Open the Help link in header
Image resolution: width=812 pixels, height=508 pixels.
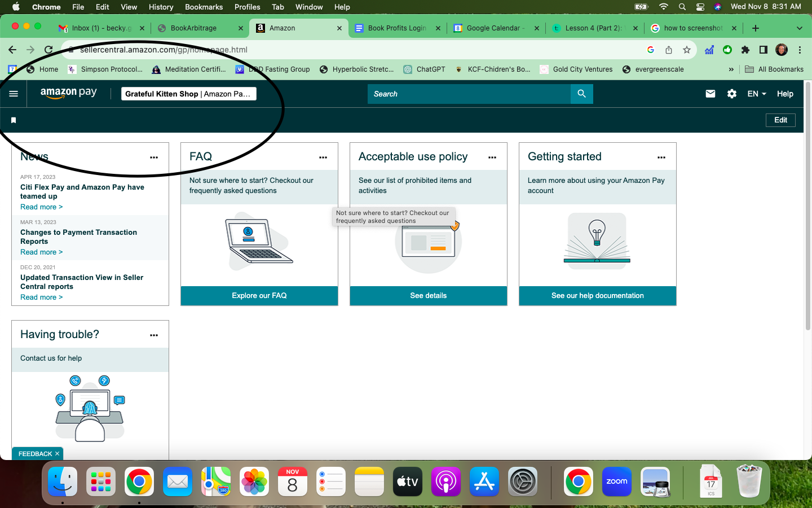785,94
